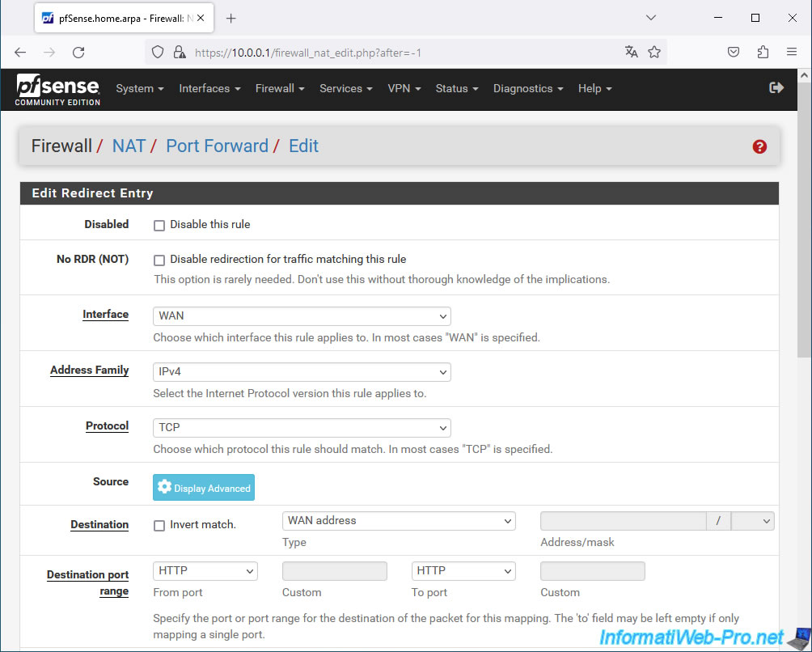Open the Destination type WAN address dropdown

point(399,521)
